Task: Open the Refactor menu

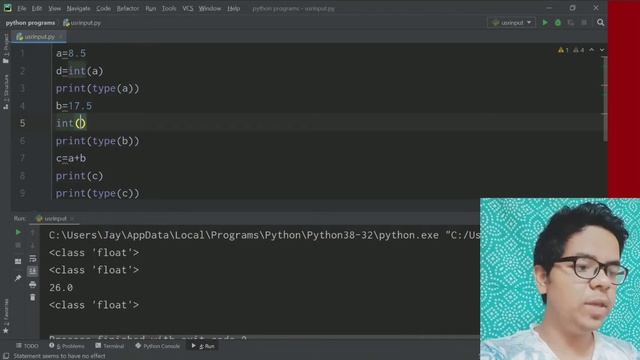Action: tap(128, 8)
